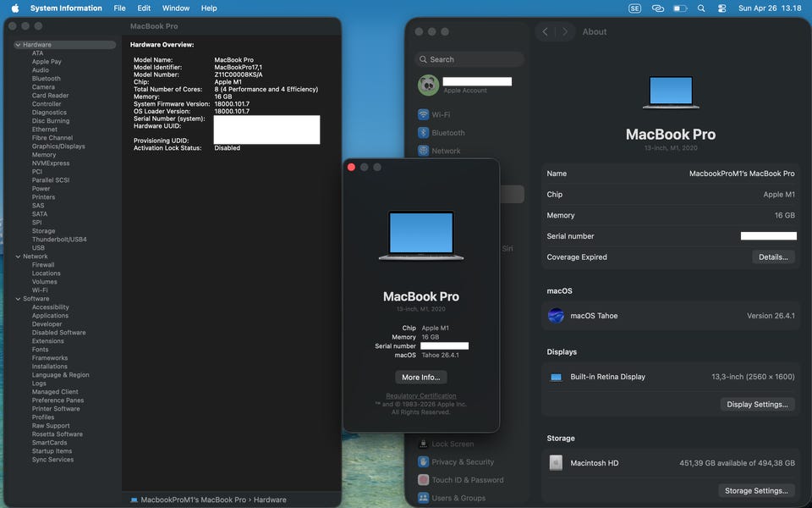This screenshot has width=812, height=508.
Task: Open Control Center icon in menu bar
Action: coord(721,8)
